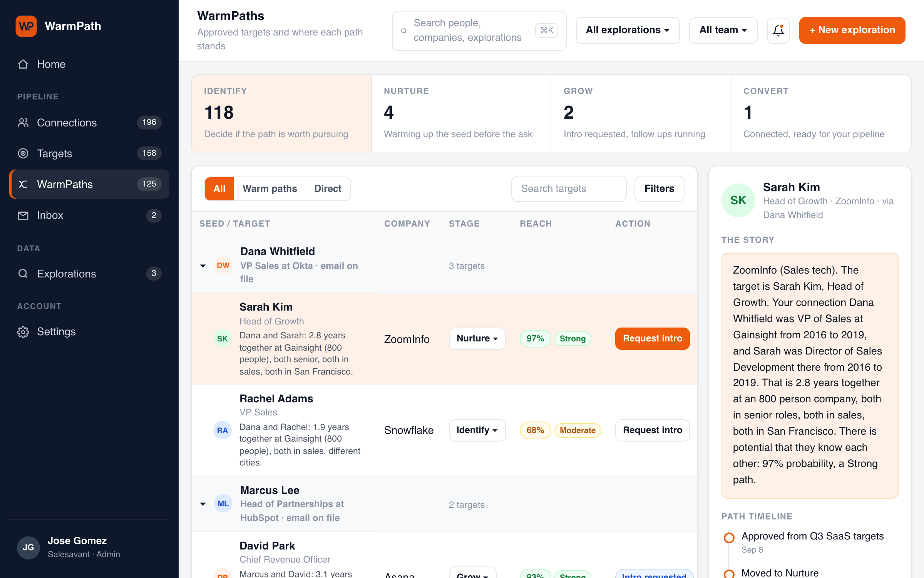The height and width of the screenshot is (578, 924).
Task: Click the Connections count badge 196
Action: tap(149, 123)
